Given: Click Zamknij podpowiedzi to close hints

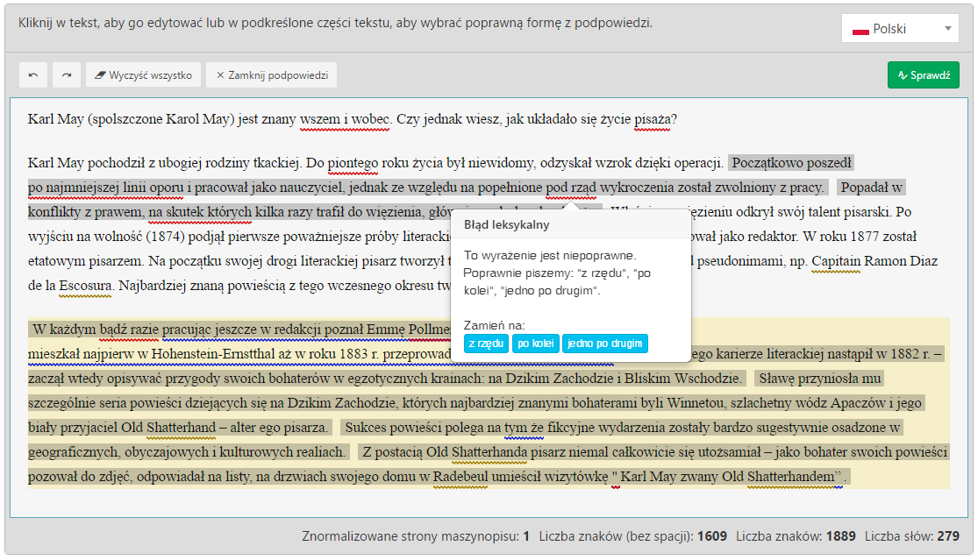Looking at the screenshot, I should coord(271,75).
